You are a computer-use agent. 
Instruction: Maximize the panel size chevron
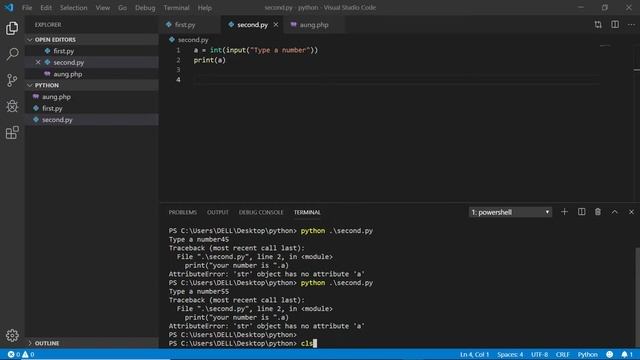[x=614, y=212]
